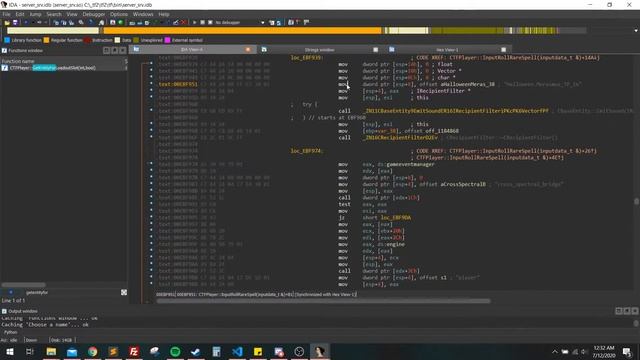Click the Output window panel title icon

coord(4,311)
